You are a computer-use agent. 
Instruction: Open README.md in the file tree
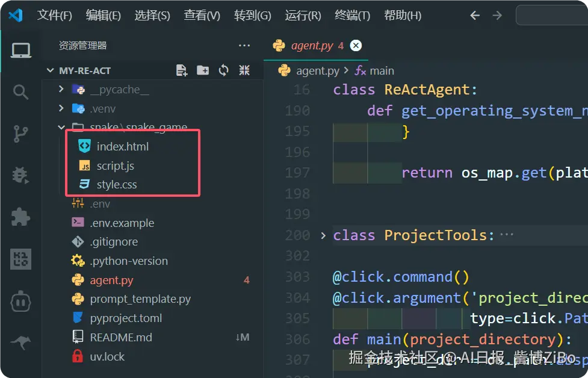121,337
